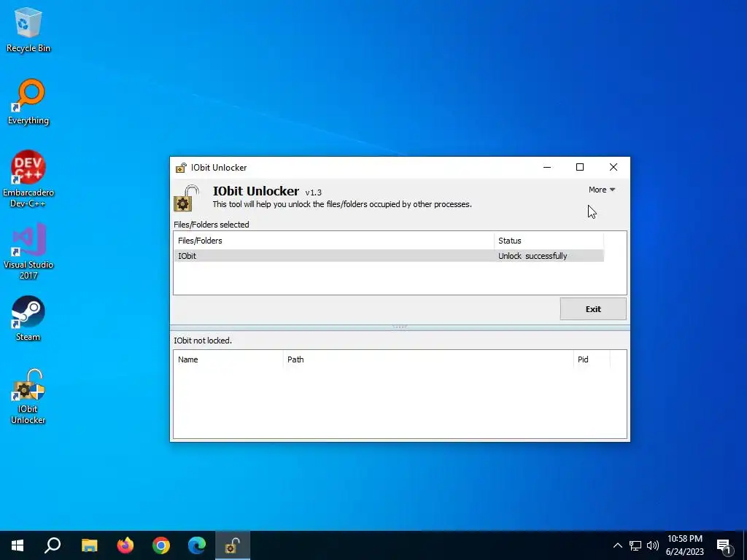Screen dimensions: 747x560
Task: Click the IObit Unlocker taskbar button
Action: click(233, 545)
